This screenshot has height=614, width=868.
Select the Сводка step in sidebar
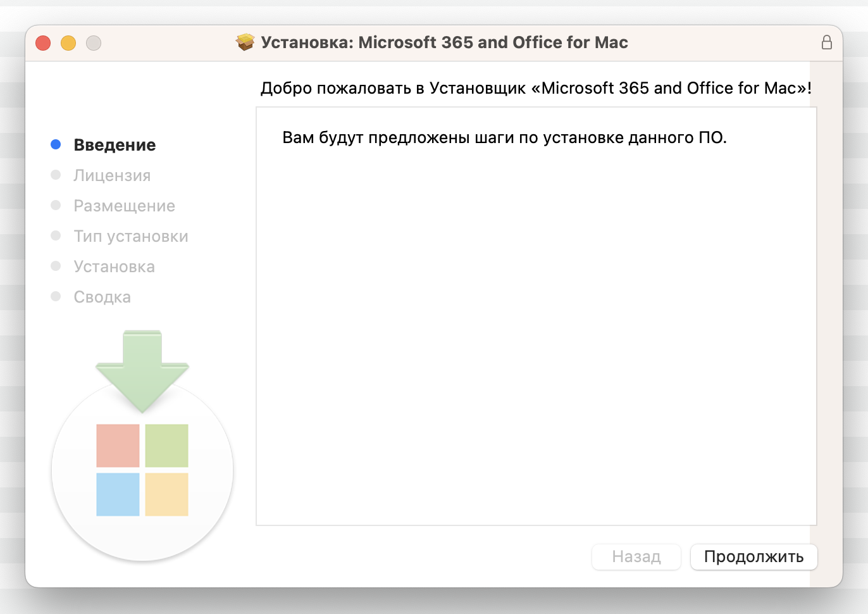(x=102, y=297)
